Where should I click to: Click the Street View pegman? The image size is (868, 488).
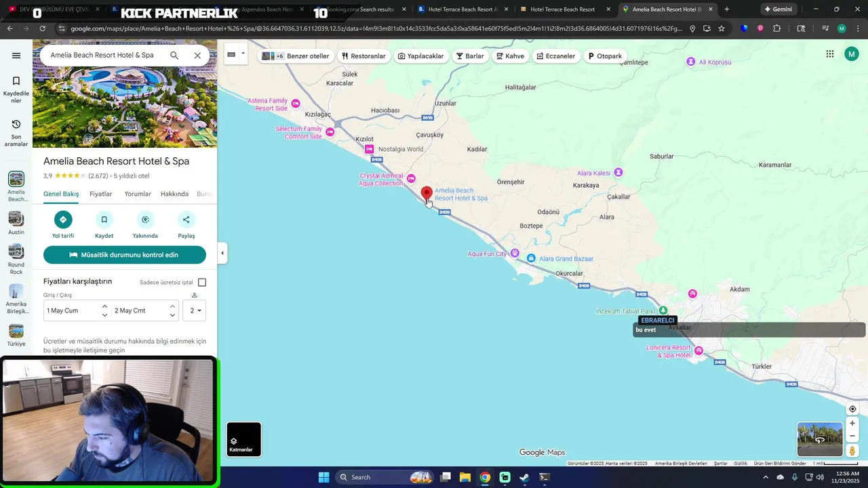tap(852, 451)
